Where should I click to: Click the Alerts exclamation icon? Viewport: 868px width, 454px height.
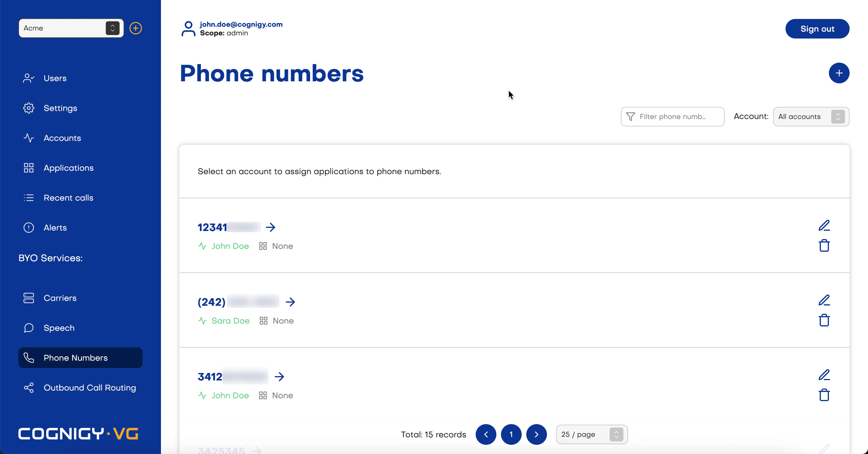tap(29, 228)
